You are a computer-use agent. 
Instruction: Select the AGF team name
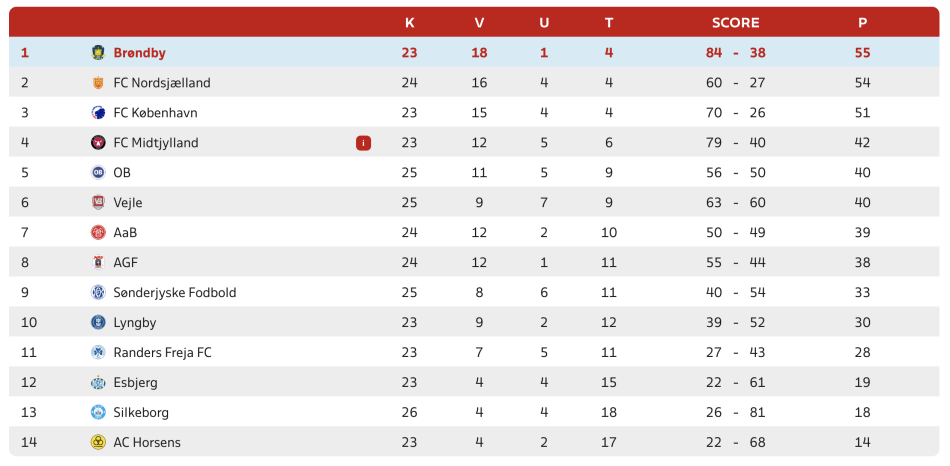[126, 262]
